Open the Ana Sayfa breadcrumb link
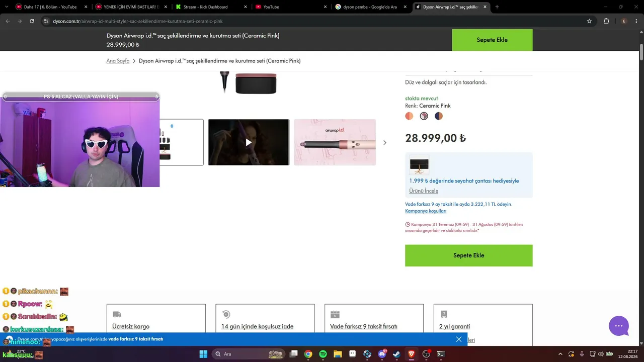 tap(118, 61)
